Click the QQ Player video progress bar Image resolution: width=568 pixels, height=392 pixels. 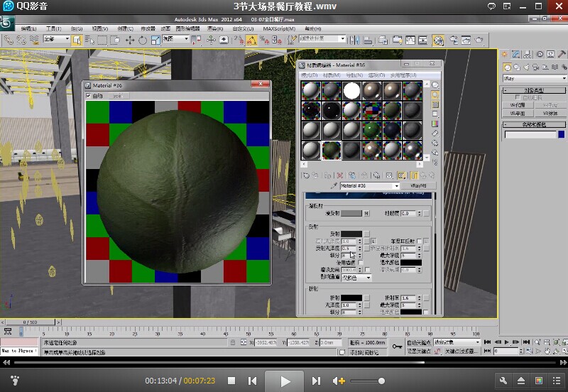point(285,362)
